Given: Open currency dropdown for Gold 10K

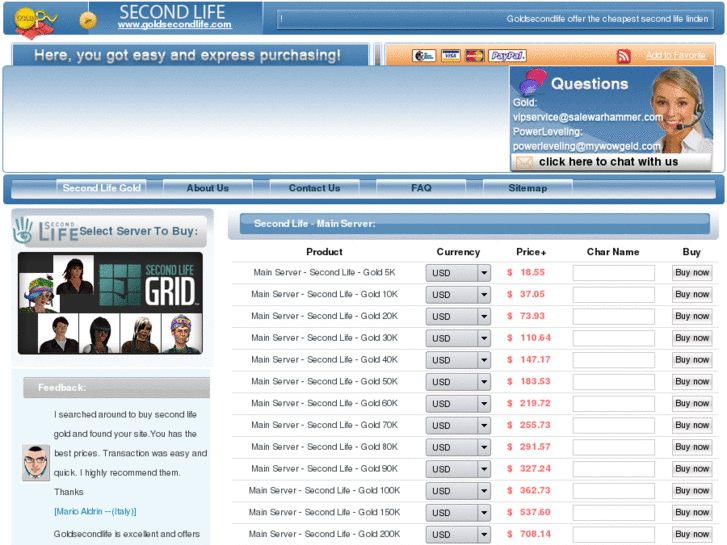Looking at the screenshot, I should coord(458,295).
